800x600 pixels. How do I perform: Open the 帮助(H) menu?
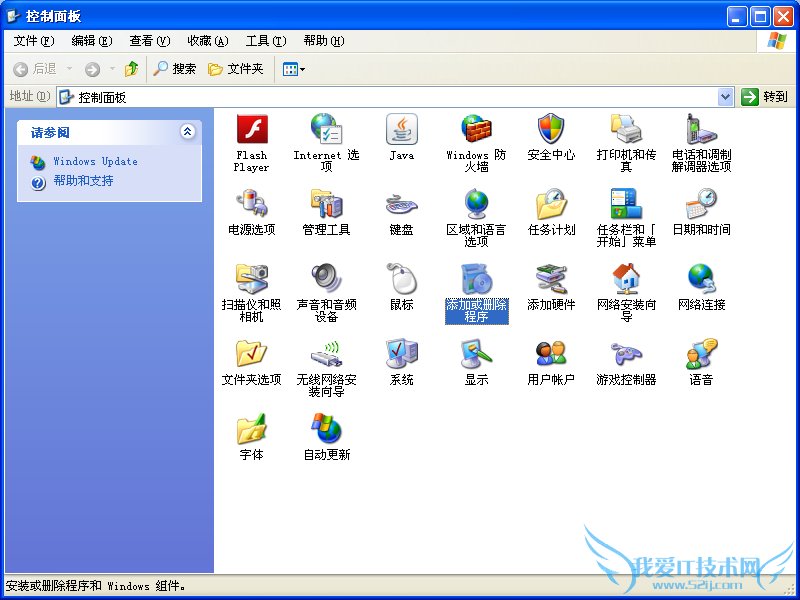[x=324, y=41]
